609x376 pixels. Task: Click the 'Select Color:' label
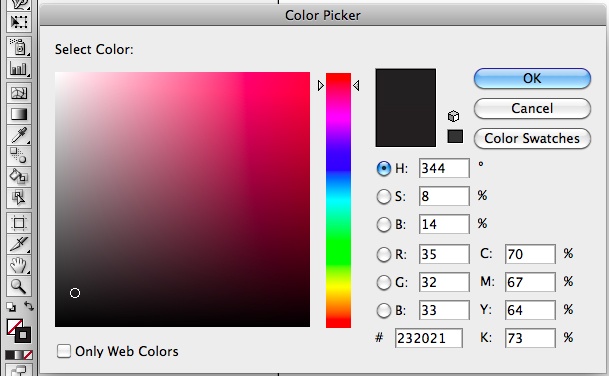[94, 49]
